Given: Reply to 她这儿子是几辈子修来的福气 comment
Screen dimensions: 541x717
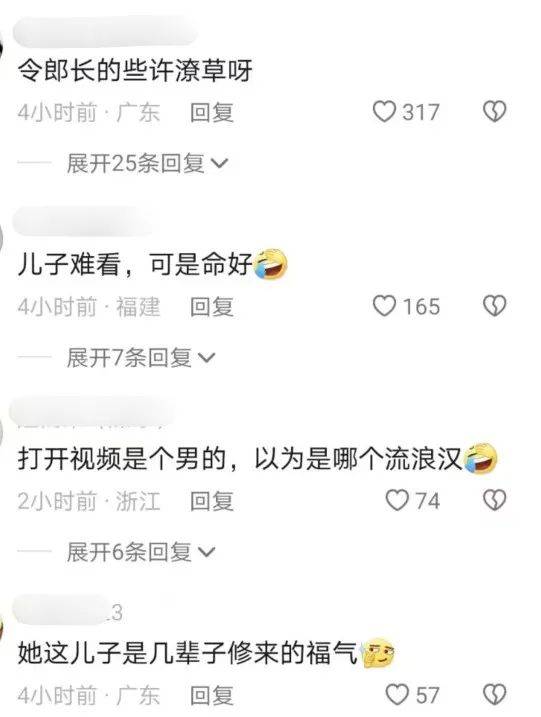Looking at the screenshot, I should (x=212, y=696).
